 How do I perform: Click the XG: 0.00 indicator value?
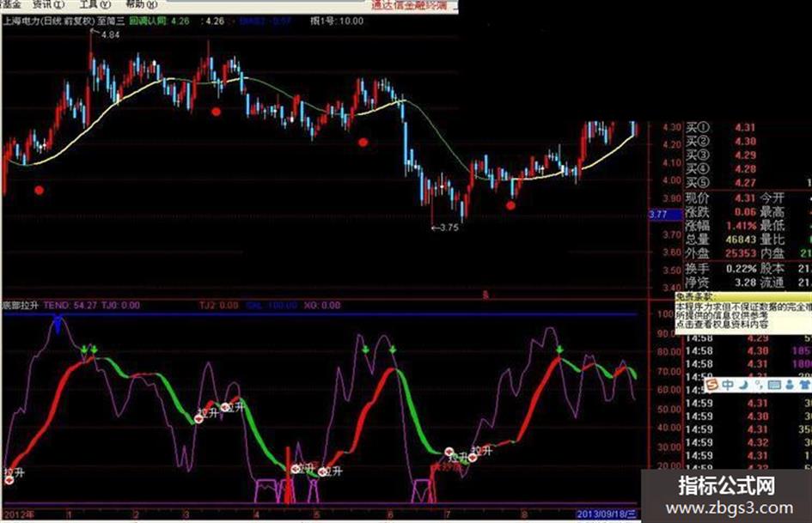(x=322, y=306)
